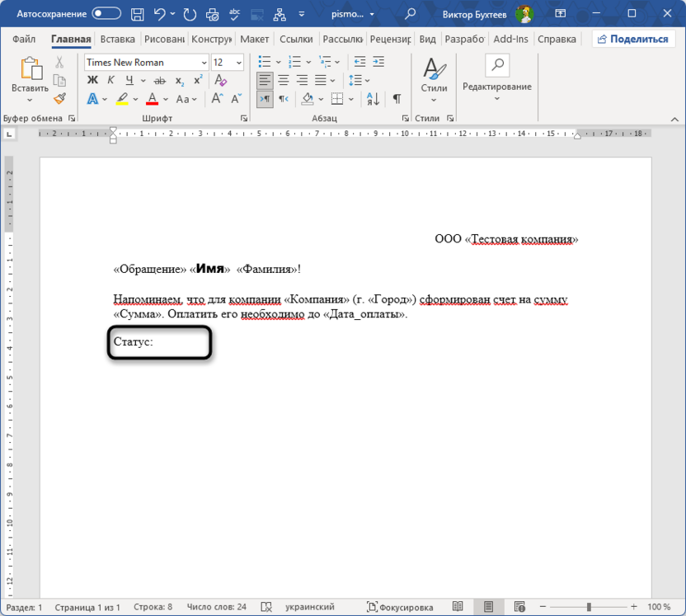Toggle bold Ж formatting
The height and width of the screenshot is (616, 686).
(92, 80)
